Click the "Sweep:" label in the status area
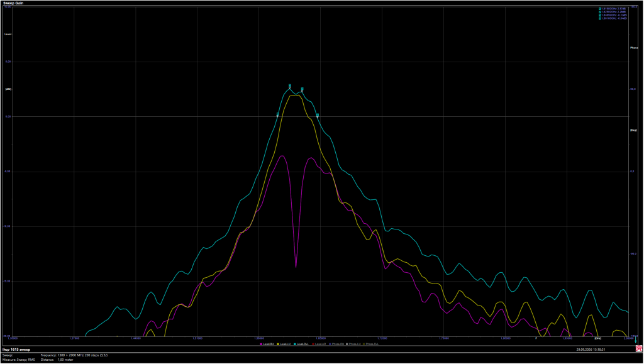 8,355
